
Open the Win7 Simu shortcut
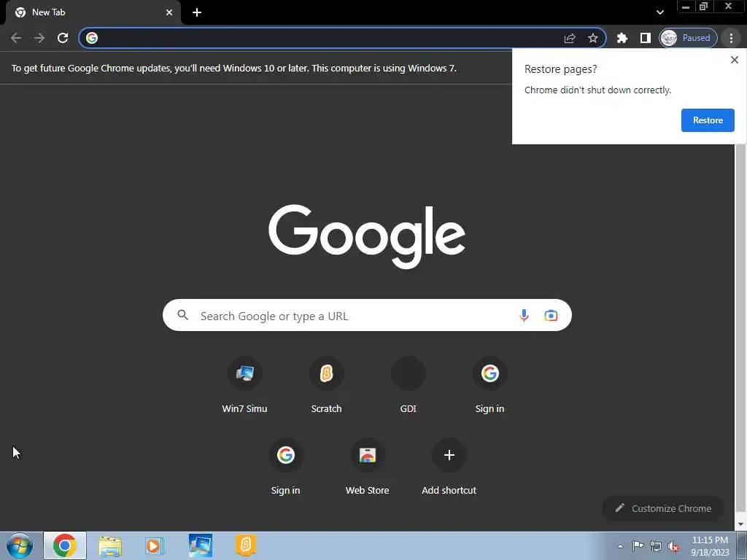pyautogui.click(x=245, y=386)
